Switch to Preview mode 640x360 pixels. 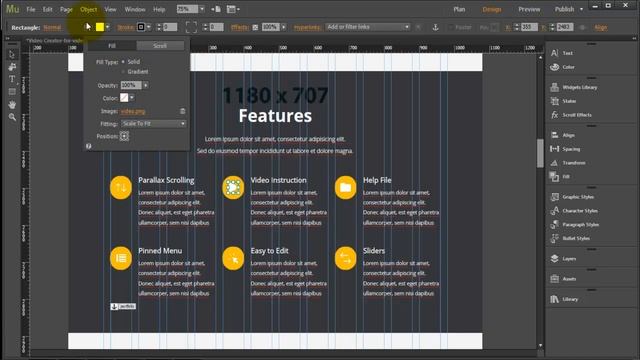click(x=529, y=9)
